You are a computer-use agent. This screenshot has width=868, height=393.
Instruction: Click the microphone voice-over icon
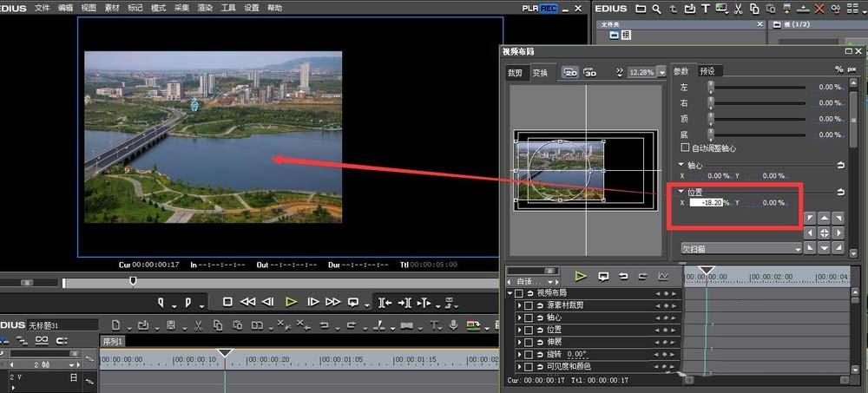click(453, 325)
